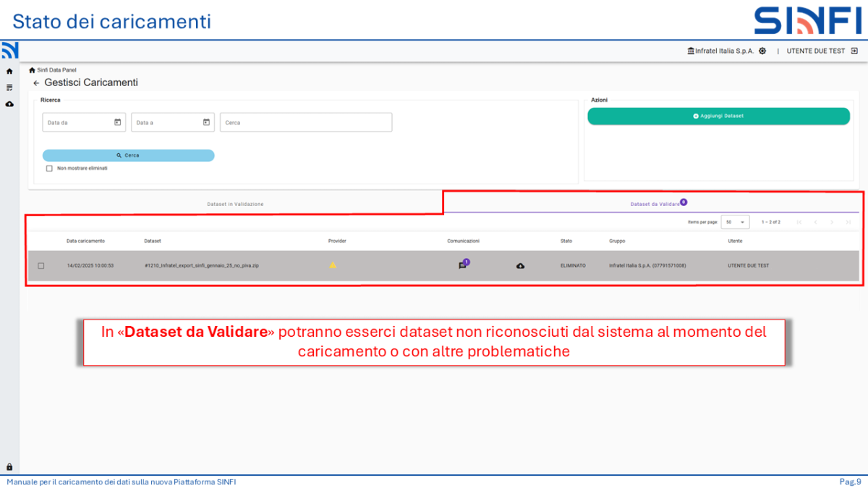The width and height of the screenshot is (868, 488).
Task: Select the Home icon in the sidebar
Action: pos(9,72)
